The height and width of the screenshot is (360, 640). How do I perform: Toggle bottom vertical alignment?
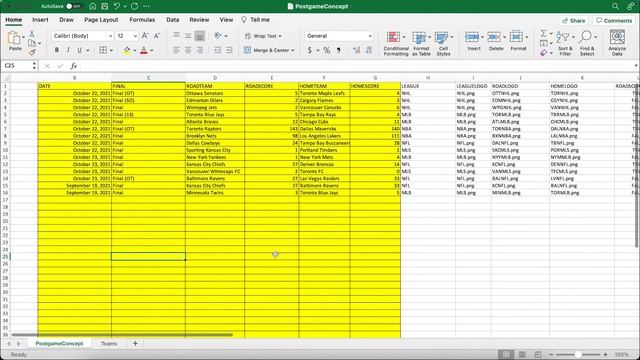click(200, 36)
